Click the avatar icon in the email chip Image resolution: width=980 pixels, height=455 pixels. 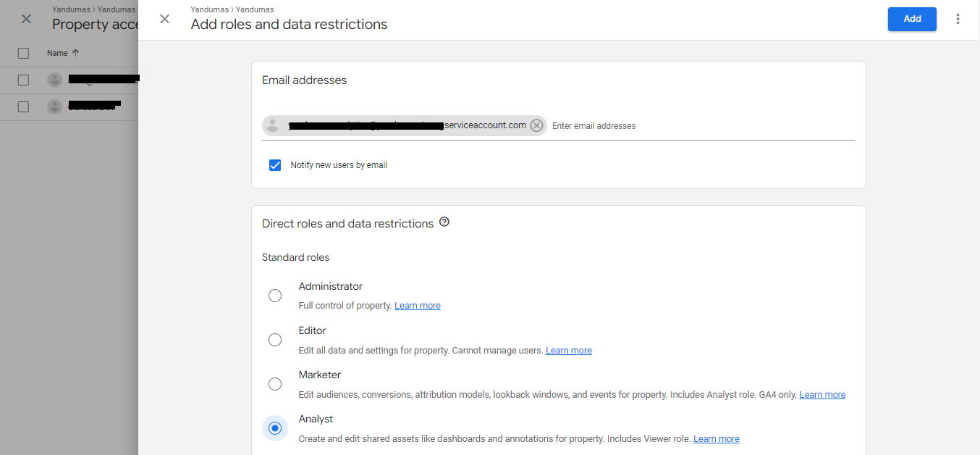point(272,125)
